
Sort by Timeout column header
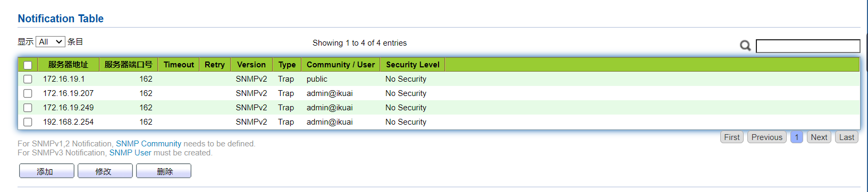pyautogui.click(x=179, y=65)
